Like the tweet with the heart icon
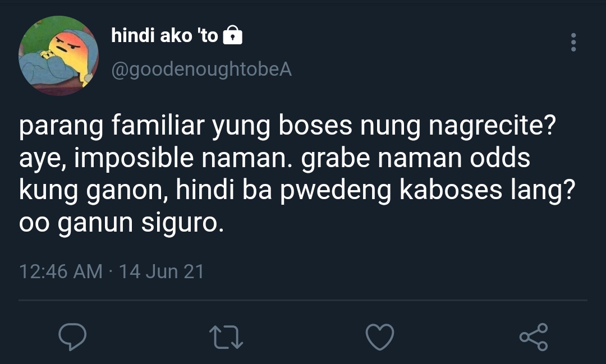 click(380, 337)
